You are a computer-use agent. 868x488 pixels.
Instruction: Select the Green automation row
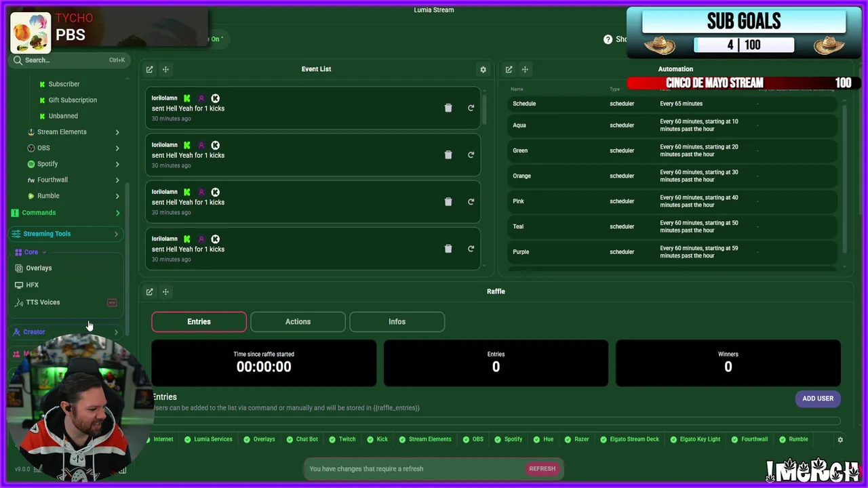pyautogui.click(x=671, y=150)
